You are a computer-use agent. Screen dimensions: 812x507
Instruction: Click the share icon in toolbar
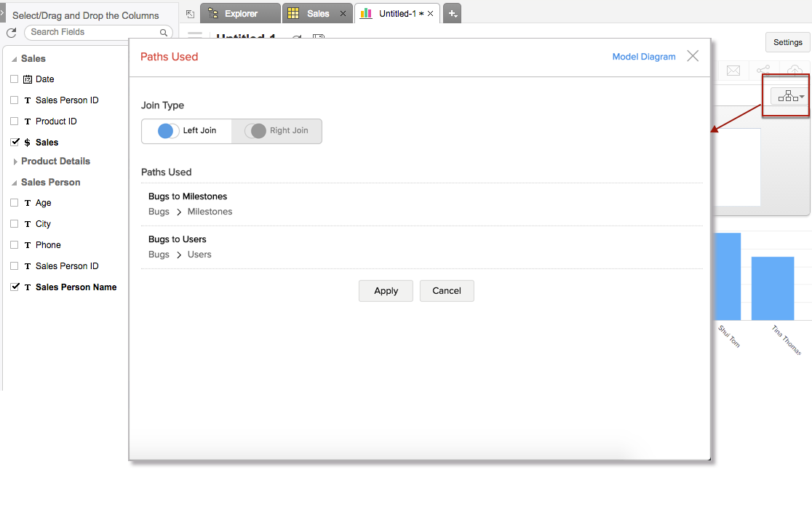pos(763,70)
